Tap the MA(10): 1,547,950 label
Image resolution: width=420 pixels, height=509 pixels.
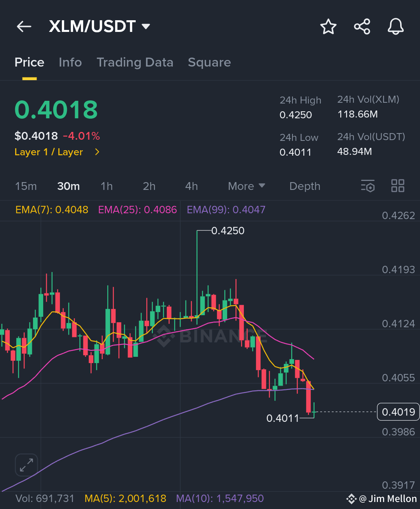(x=220, y=498)
